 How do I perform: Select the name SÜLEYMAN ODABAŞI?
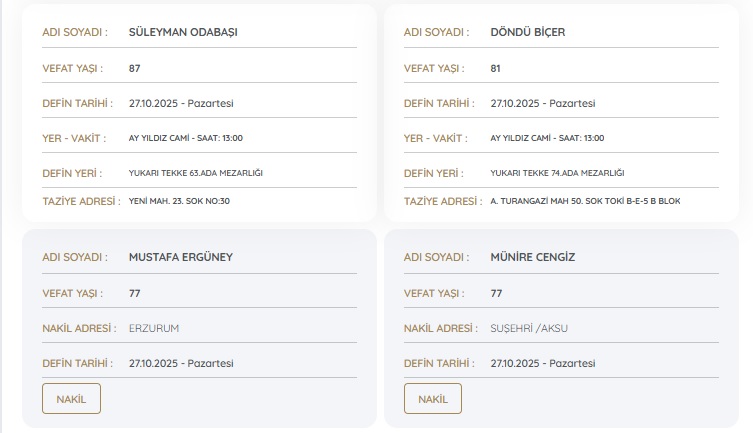coord(183,32)
